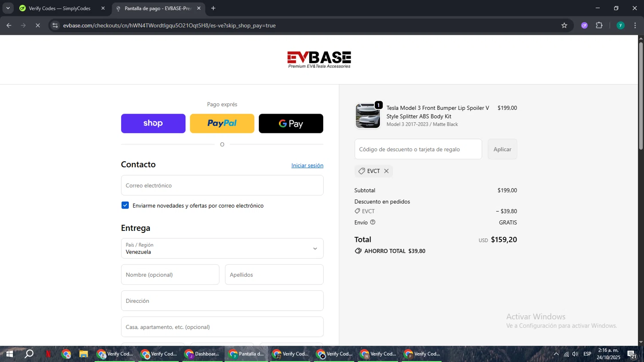Open a new browser tab
Viewport: 644px width, 362px height.
click(213, 8)
